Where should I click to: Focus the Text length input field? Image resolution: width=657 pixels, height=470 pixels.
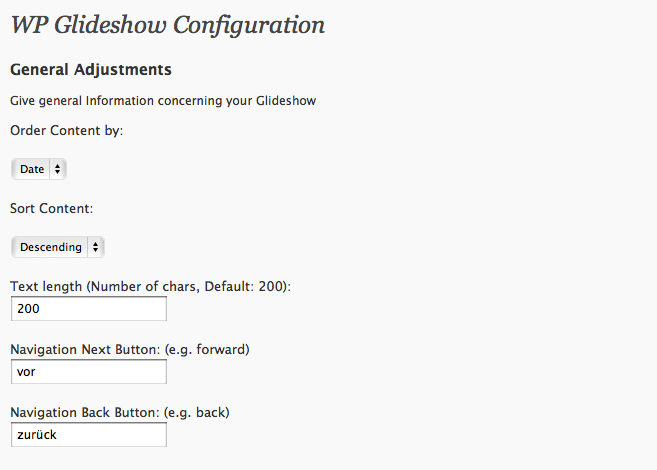(88, 310)
